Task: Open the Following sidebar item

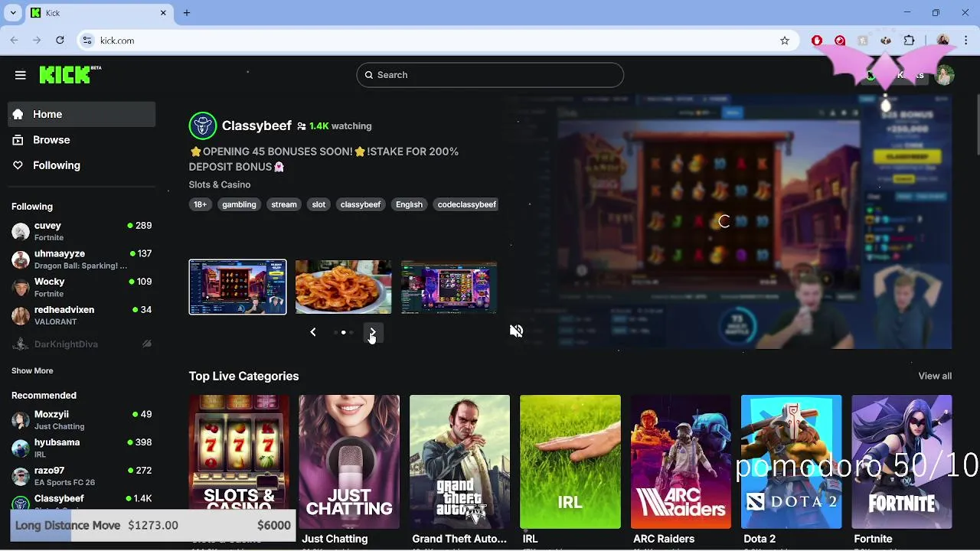Action: coord(82,165)
